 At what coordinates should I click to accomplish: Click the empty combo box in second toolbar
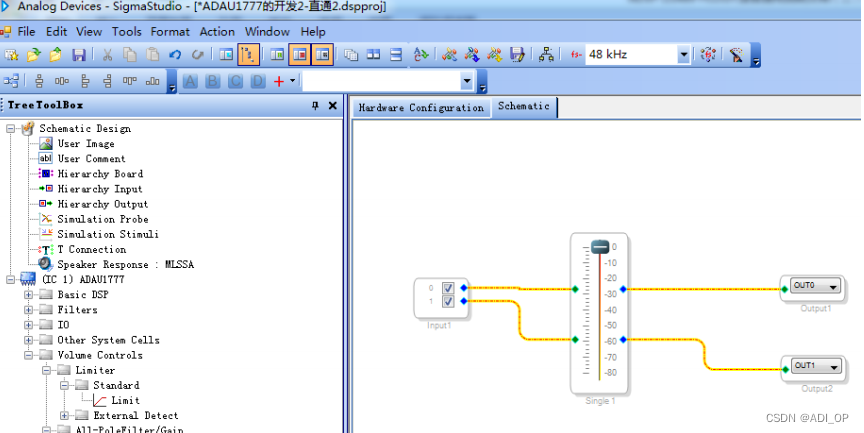[388, 82]
